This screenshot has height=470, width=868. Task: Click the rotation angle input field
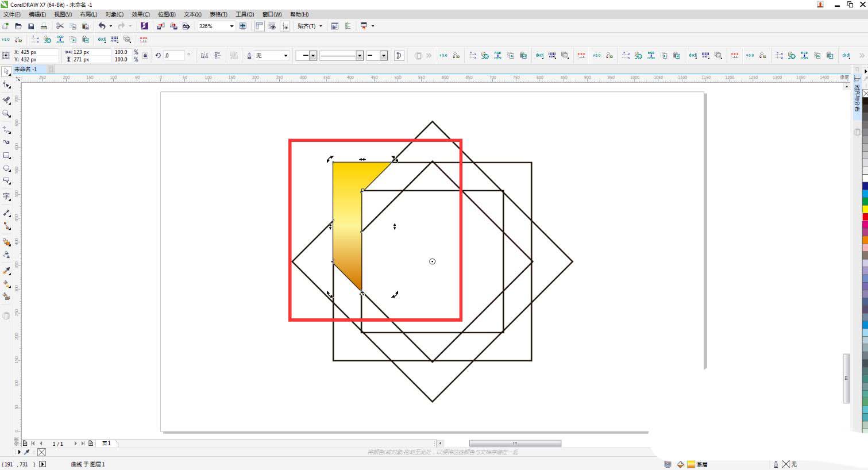pyautogui.click(x=173, y=56)
